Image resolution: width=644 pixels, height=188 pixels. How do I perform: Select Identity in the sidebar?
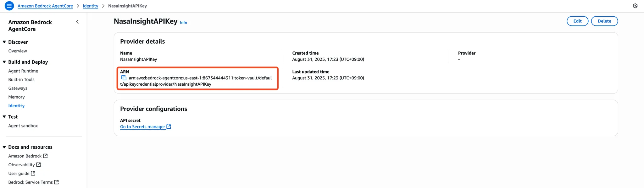pyautogui.click(x=16, y=106)
